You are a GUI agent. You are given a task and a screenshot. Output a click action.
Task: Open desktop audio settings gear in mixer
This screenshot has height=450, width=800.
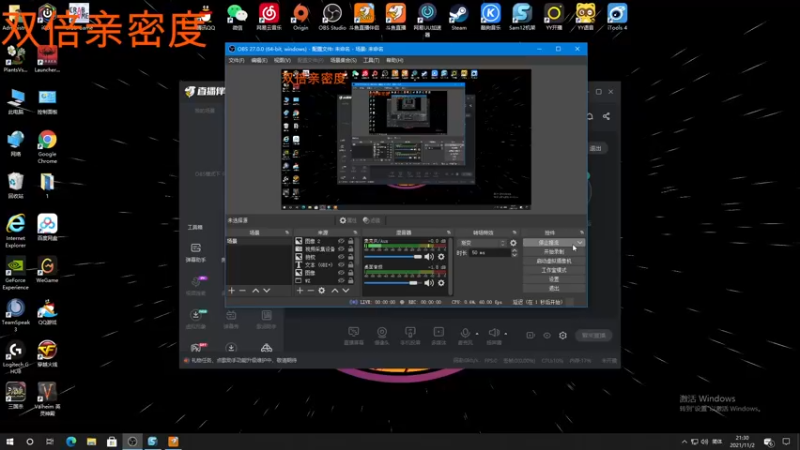[441, 283]
